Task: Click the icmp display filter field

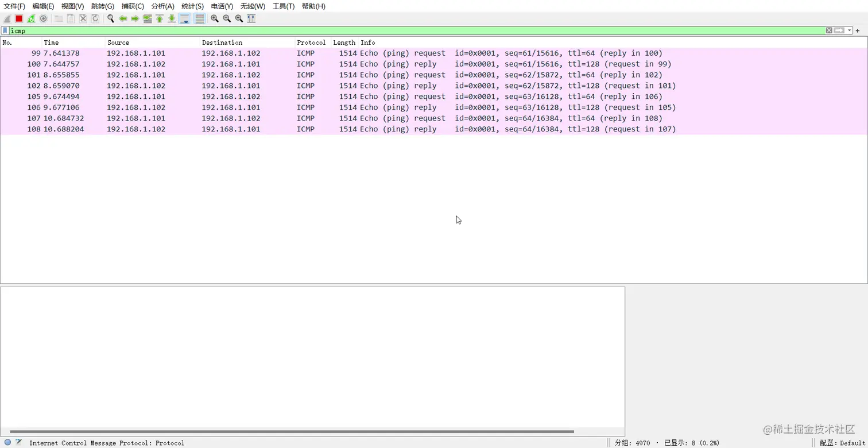Action: click(x=417, y=30)
